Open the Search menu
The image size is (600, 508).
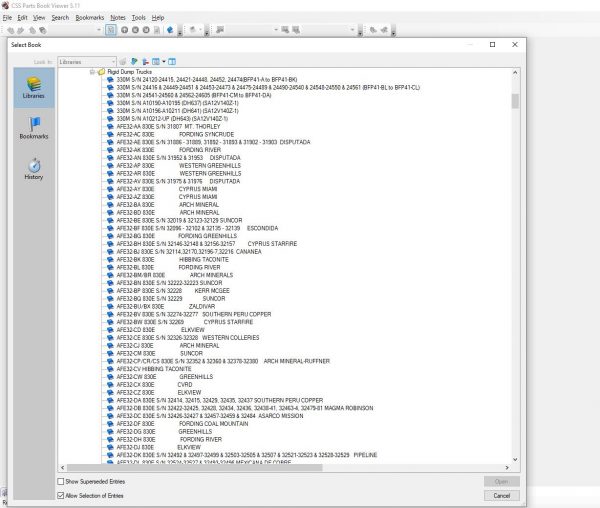coord(60,18)
